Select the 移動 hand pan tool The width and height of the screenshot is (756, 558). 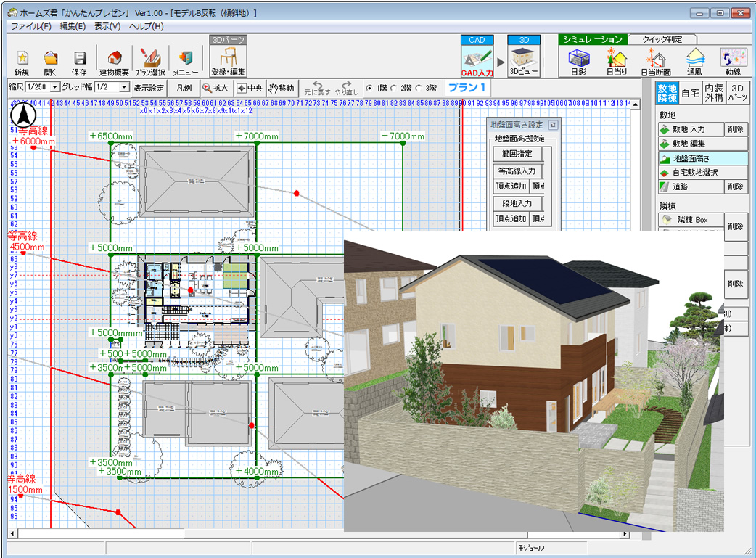pos(282,88)
